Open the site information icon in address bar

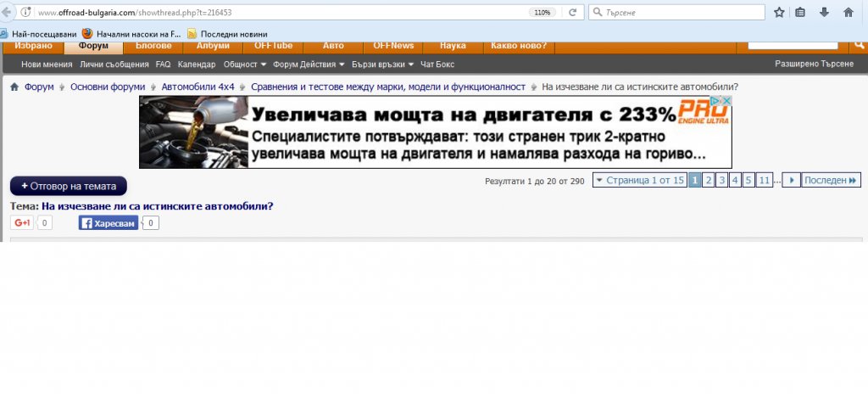click(x=25, y=12)
